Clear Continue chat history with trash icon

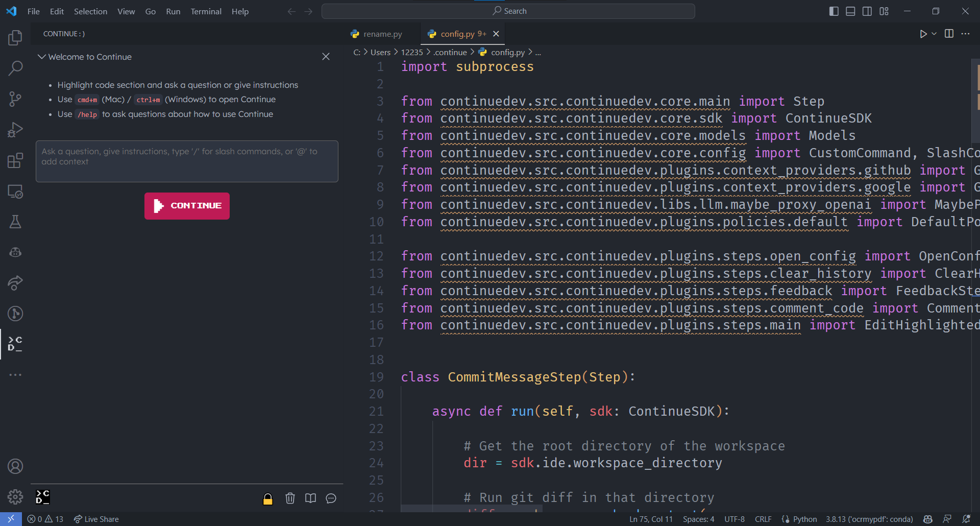(x=290, y=498)
